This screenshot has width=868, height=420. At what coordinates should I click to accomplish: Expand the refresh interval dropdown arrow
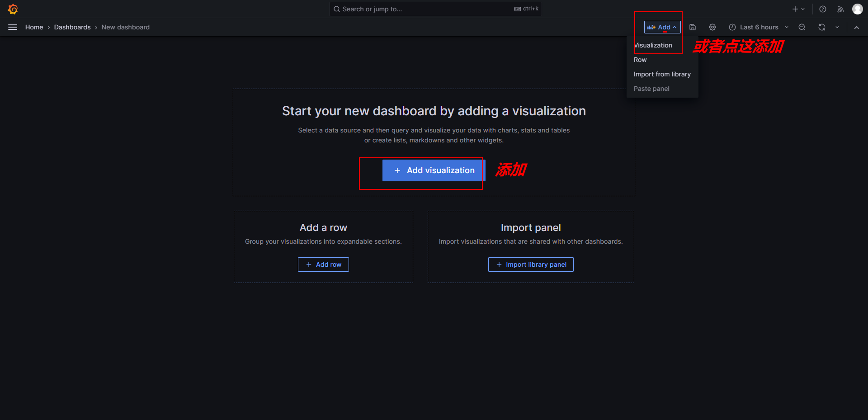[x=837, y=27]
